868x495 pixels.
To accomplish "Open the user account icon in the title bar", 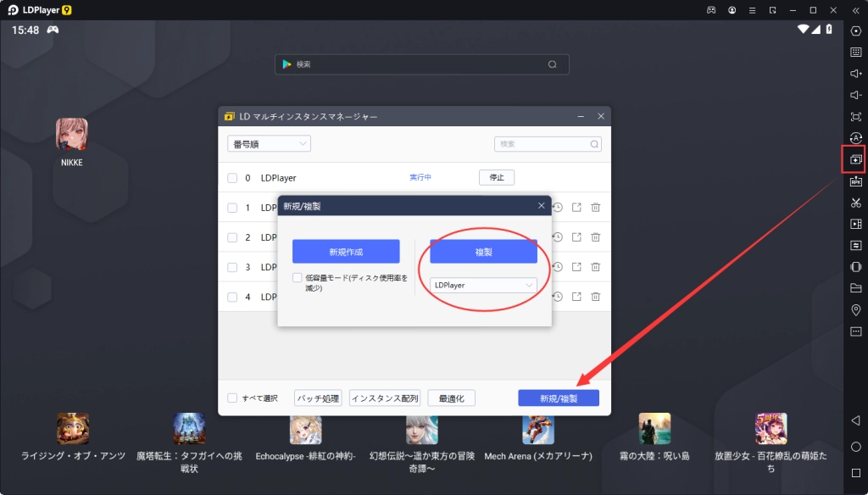I will click(x=732, y=10).
